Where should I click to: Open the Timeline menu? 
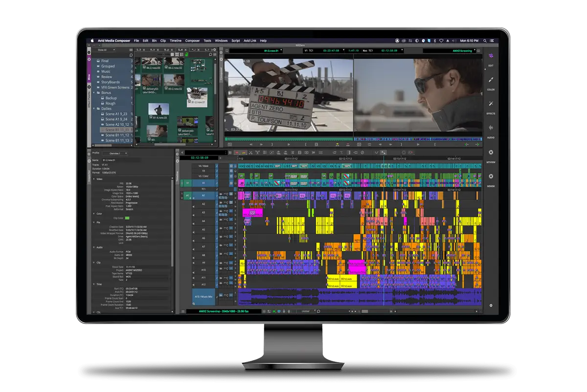click(177, 41)
